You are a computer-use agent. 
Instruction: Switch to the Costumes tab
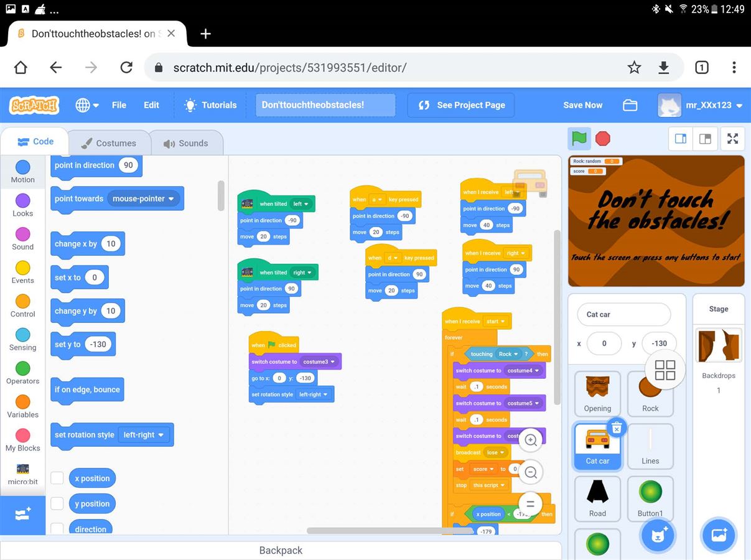coord(109,143)
